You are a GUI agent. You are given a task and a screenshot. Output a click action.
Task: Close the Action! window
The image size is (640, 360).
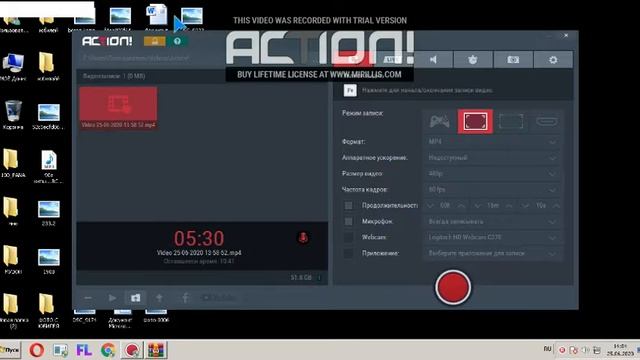pyautogui.click(x=566, y=36)
